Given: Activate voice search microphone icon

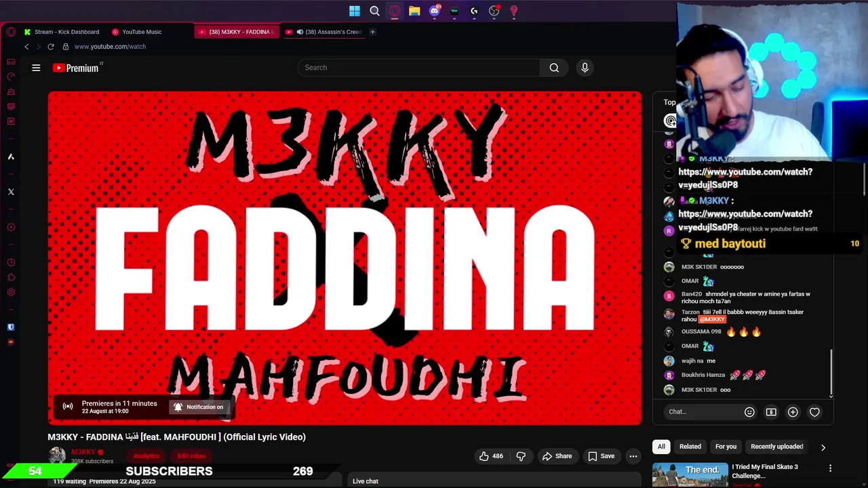Looking at the screenshot, I should point(585,68).
